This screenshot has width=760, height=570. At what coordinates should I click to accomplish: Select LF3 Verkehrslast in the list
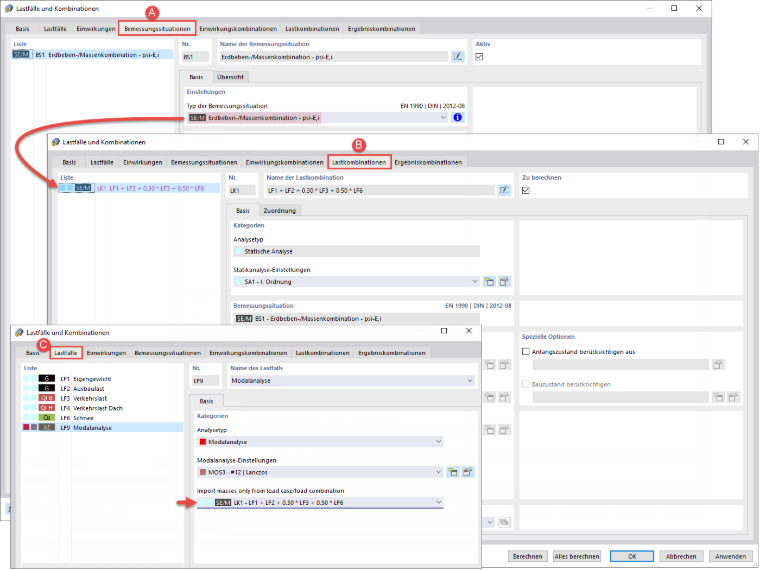[103, 398]
